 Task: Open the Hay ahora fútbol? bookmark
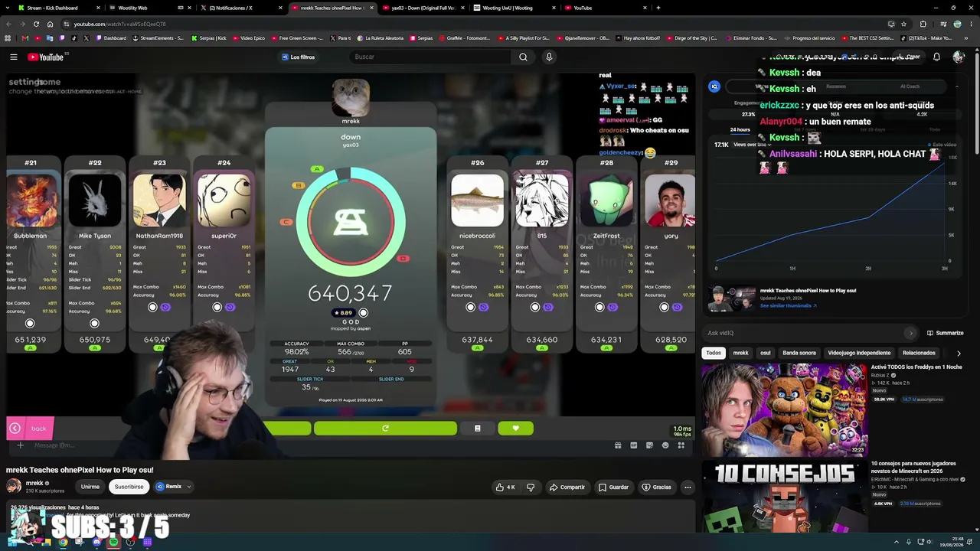637,38
